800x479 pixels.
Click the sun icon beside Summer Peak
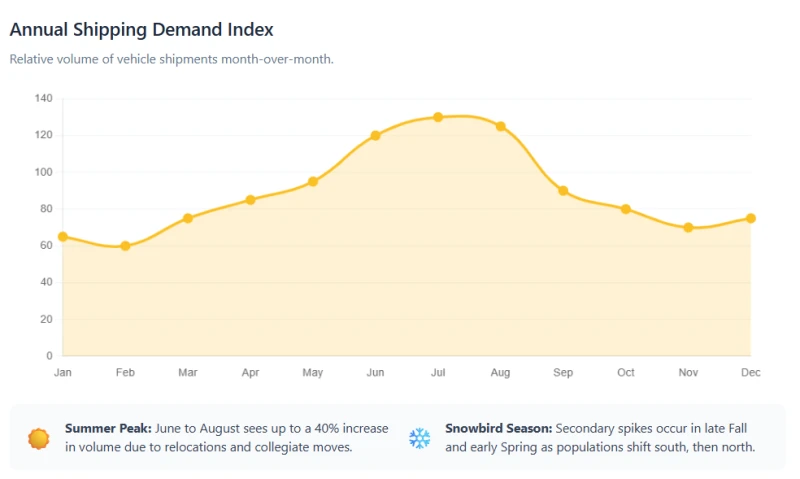[39, 438]
